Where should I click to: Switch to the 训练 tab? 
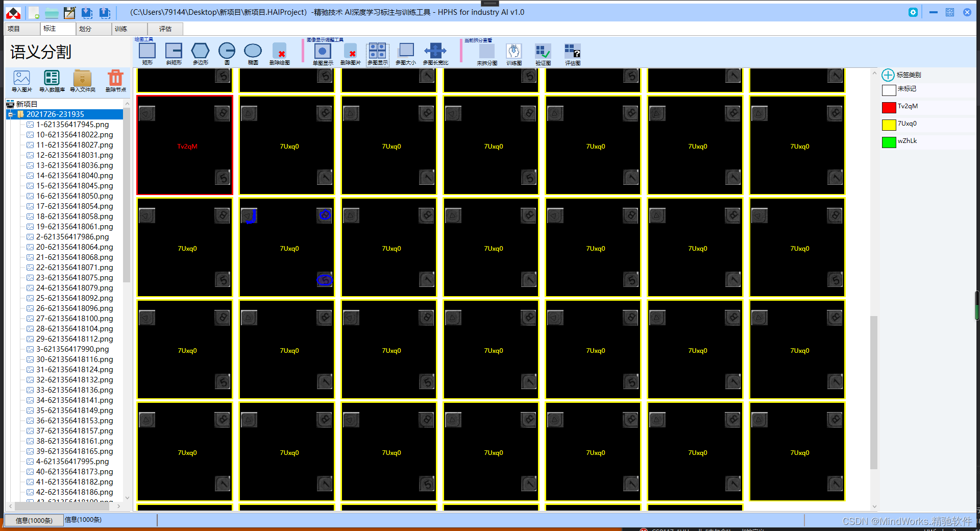(129, 29)
